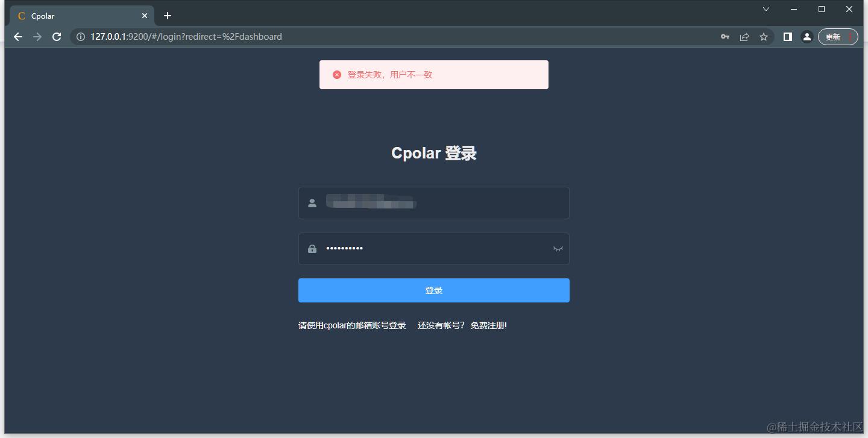The image size is (868, 438).
Task: Open the Chrome profile avatar
Action: pos(807,37)
